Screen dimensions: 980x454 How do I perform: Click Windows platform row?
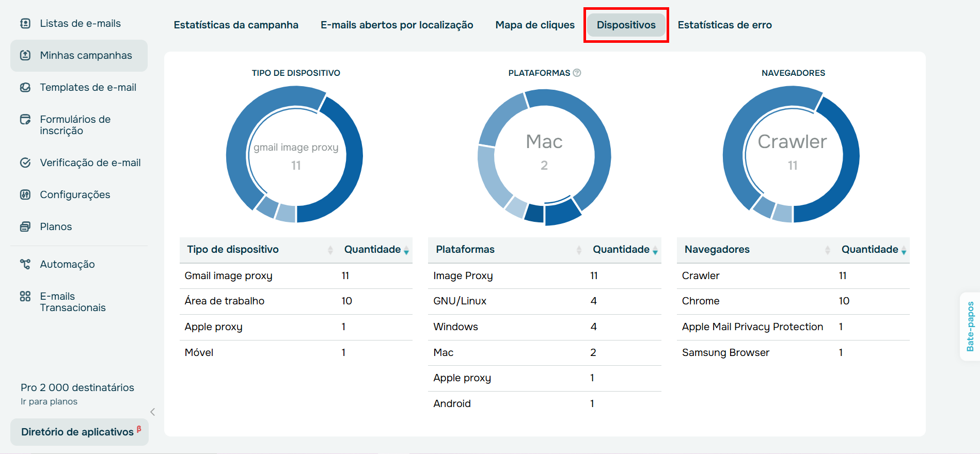point(545,327)
